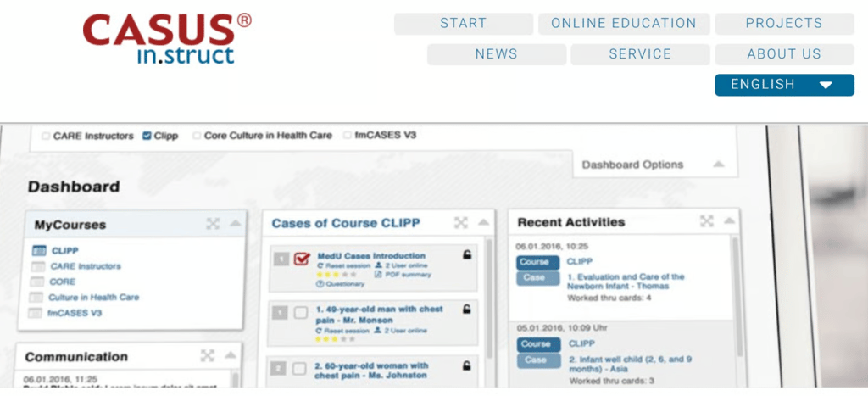
Task: Open CLIPP link in 05.01.2016 activity
Action: tap(581, 344)
